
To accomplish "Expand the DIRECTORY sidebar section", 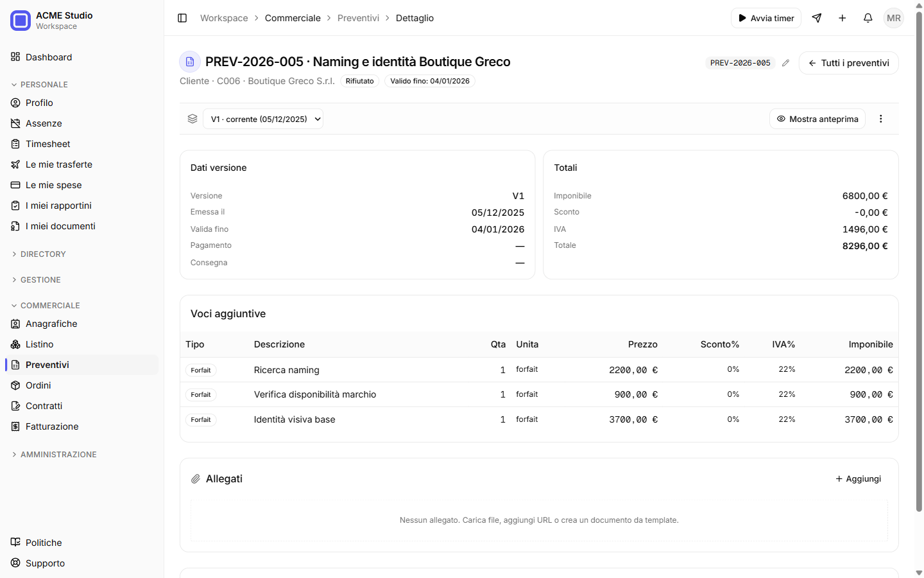I will [44, 254].
